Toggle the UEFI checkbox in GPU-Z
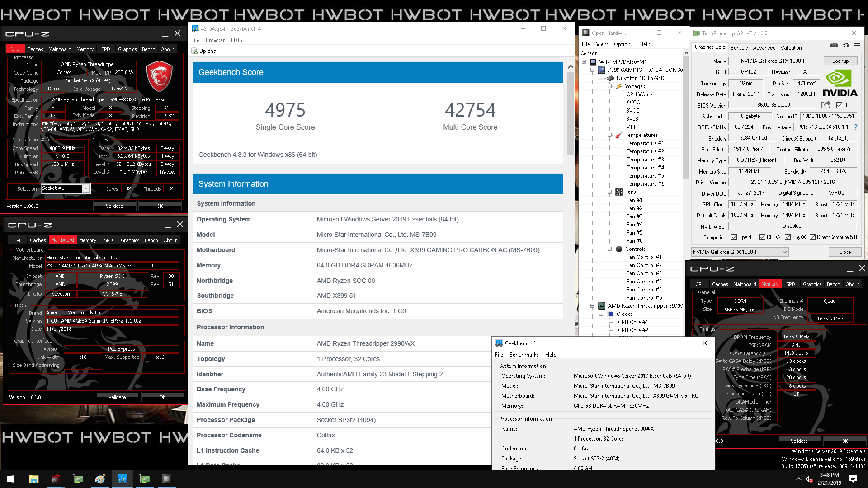 pos(839,105)
